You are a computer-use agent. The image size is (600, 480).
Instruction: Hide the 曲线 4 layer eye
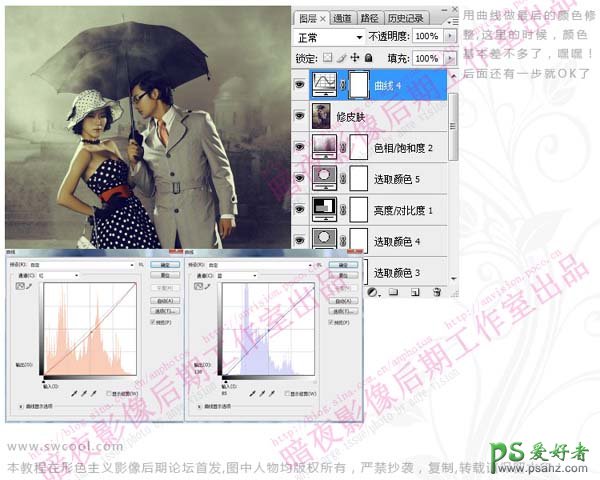coord(300,84)
